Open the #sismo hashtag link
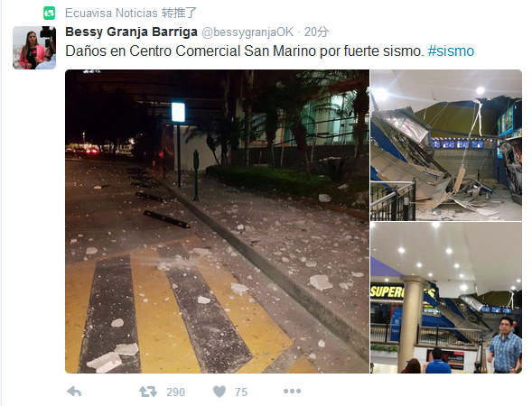Viewport: 532px width, 406px height. click(x=451, y=51)
